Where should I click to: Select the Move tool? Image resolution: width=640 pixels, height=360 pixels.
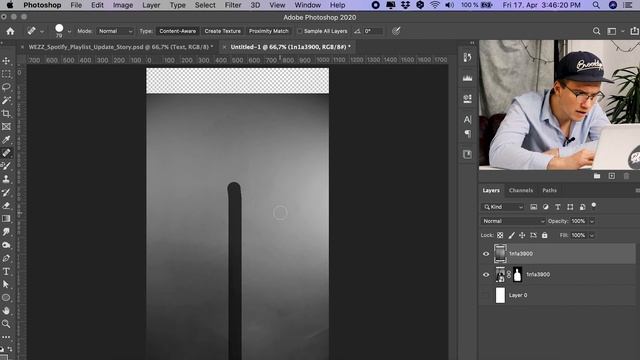[x=6, y=61]
